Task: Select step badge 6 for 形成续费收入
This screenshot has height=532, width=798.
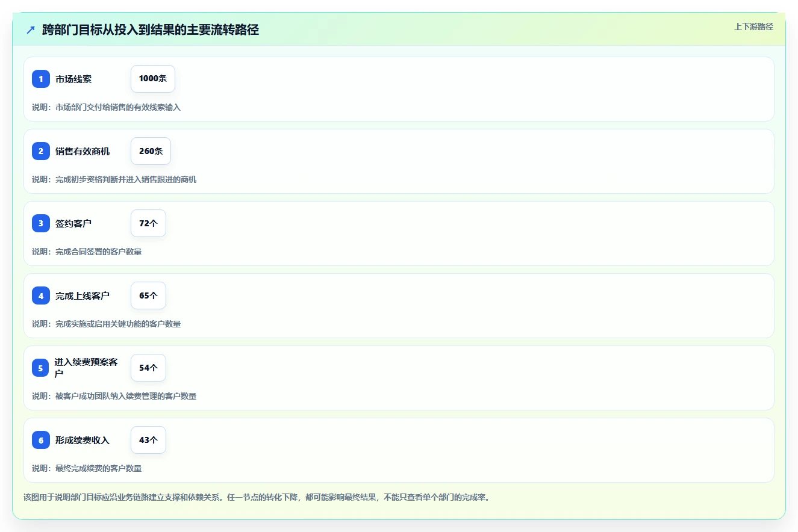Action: point(41,440)
